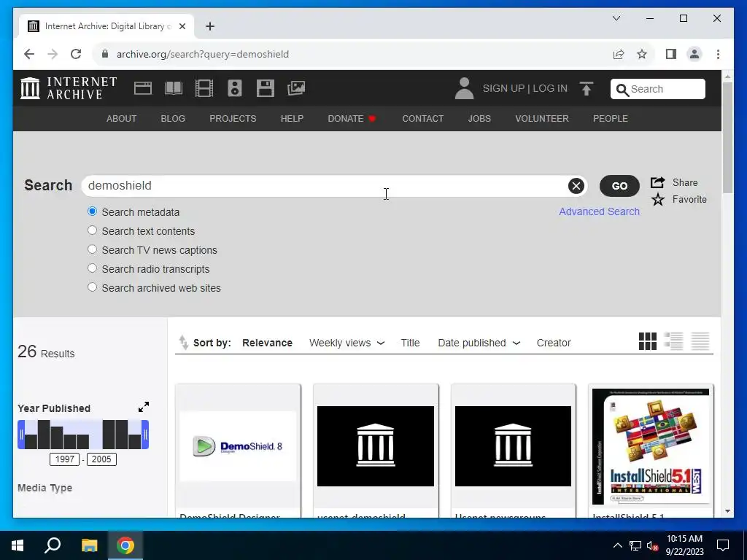Select Search metadata radio button
This screenshot has width=747, height=560.
pos(93,211)
